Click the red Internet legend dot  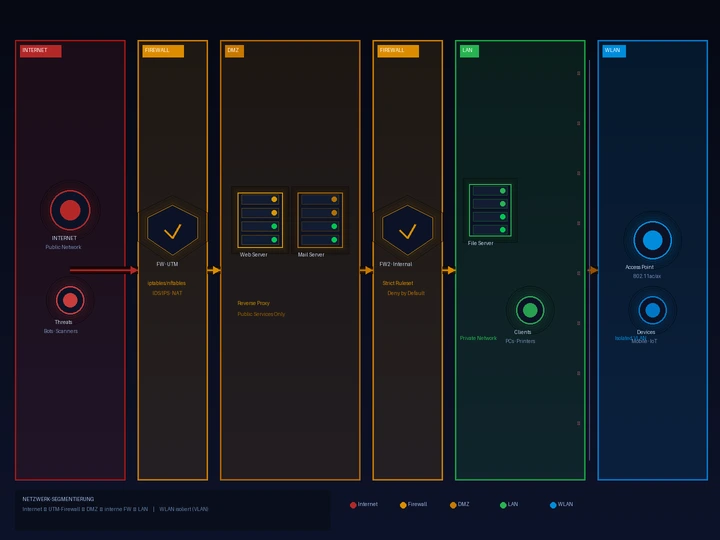tap(353, 505)
